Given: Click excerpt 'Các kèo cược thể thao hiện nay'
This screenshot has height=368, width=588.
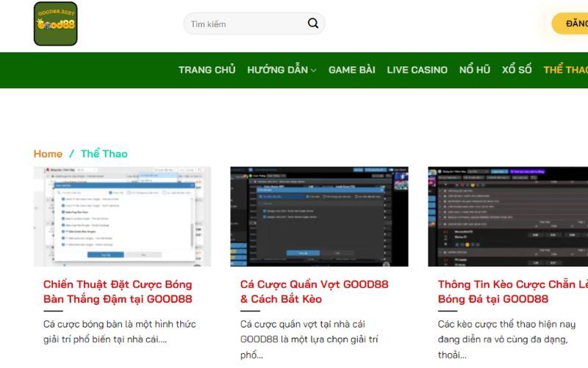Looking at the screenshot, I should (x=506, y=325).
